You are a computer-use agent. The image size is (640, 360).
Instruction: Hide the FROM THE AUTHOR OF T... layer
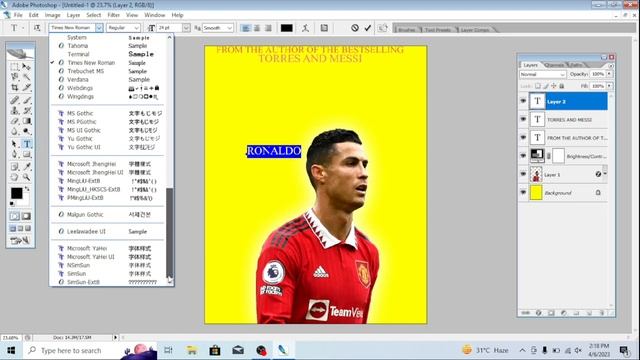523,138
